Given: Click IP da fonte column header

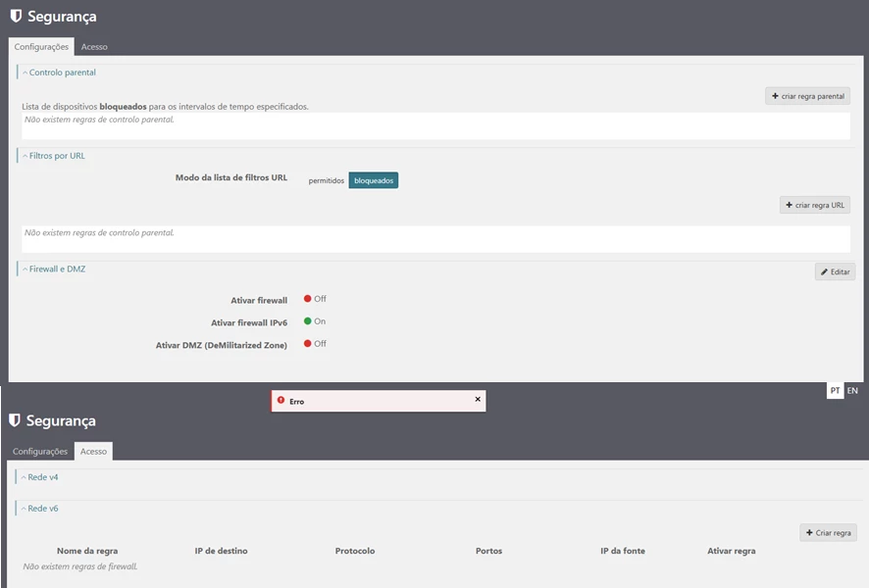Looking at the screenshot, I should click(623, 551).
